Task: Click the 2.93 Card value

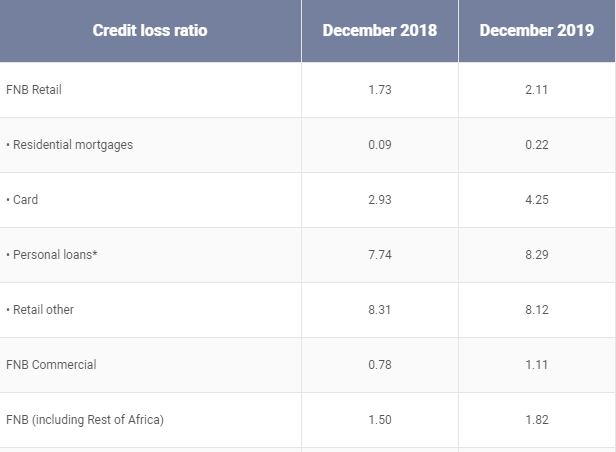Action: [380, 200]
